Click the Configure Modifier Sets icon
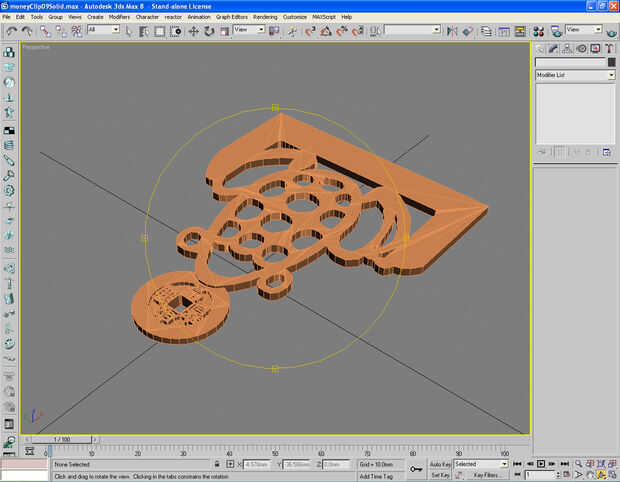 (606, 152)
